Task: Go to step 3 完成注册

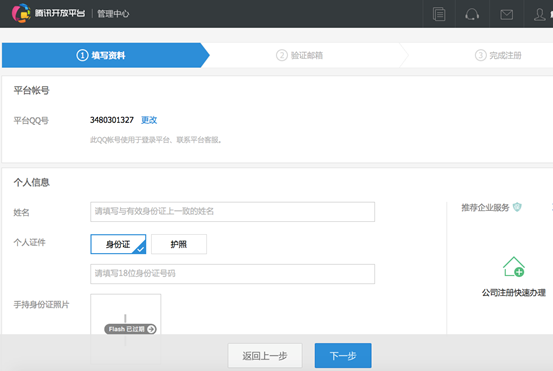Action: tap(498, 55)
